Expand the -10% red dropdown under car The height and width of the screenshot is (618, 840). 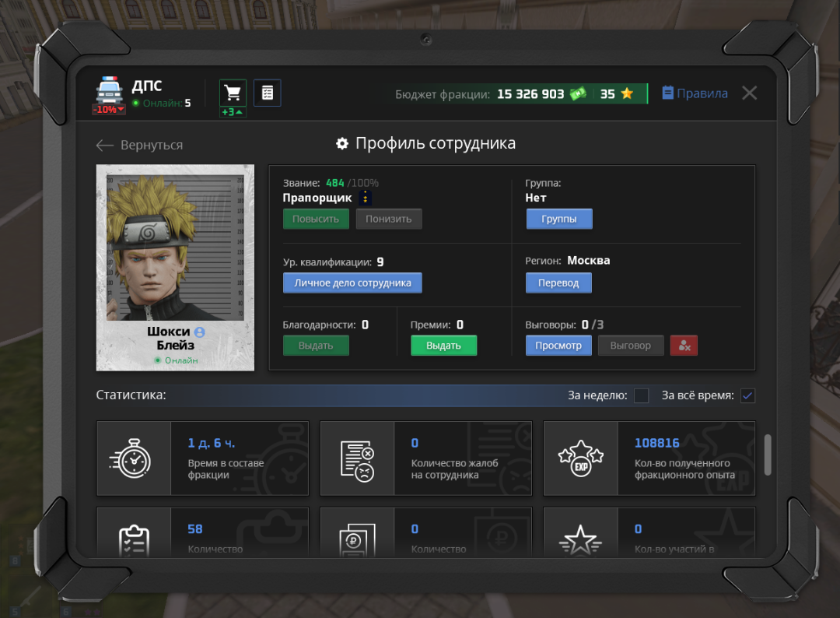coord(110,109)
